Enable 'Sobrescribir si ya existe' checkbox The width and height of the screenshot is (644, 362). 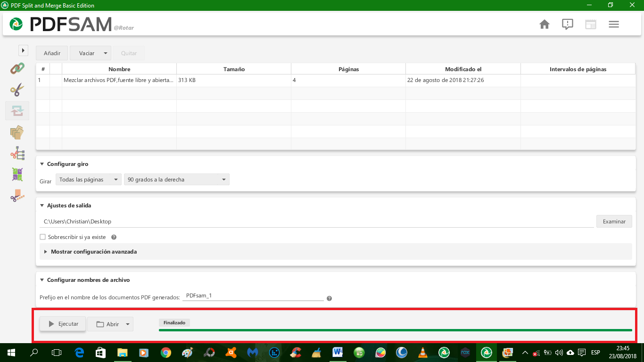click(43, 237)
